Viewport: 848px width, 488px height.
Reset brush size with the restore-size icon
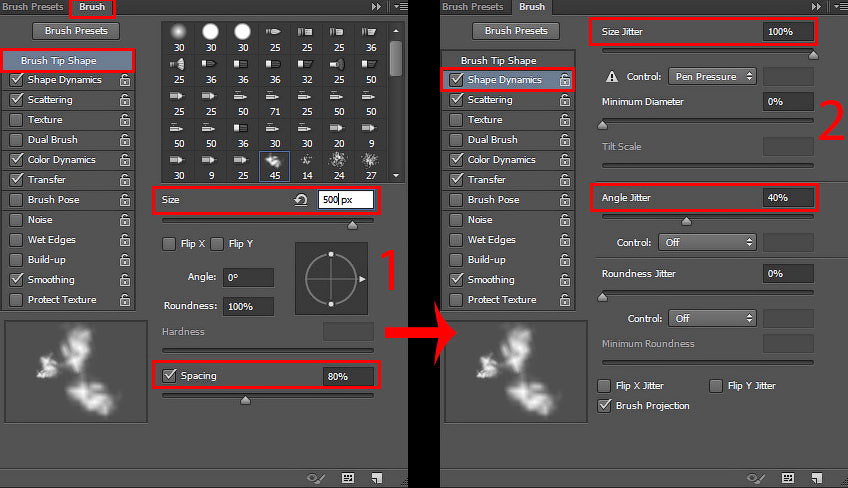coord(301,200)
